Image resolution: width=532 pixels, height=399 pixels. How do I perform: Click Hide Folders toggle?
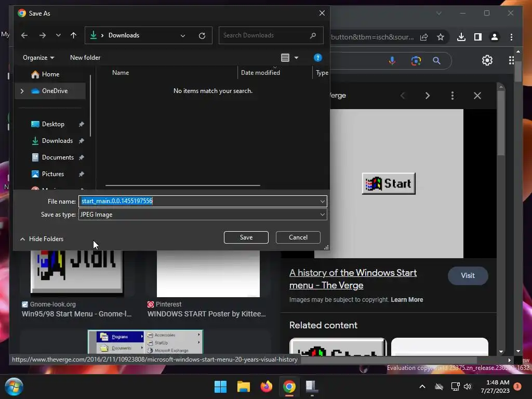coord(42,239)
